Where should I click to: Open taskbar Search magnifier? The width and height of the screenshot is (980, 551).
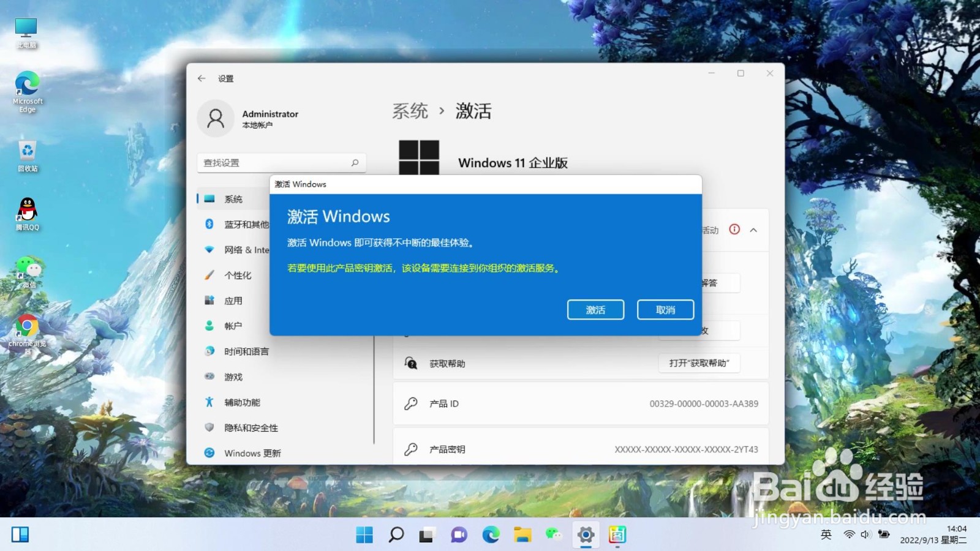click(396, 534)
